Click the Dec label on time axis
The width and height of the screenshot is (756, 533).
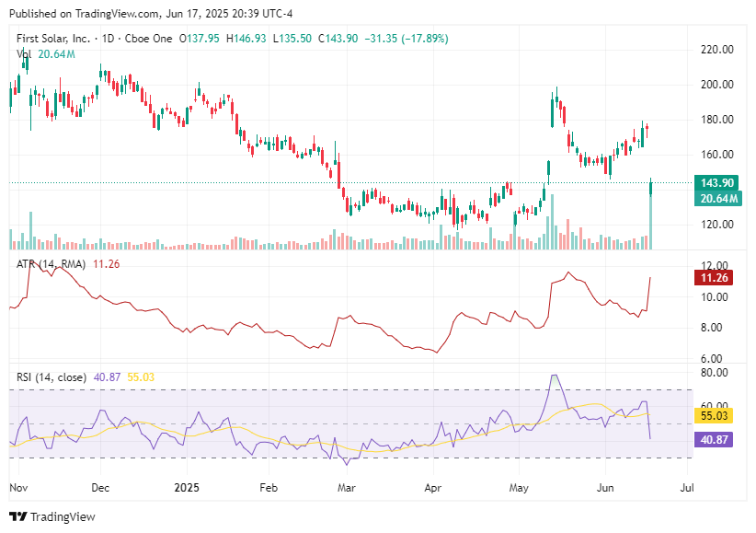(100, 488)
